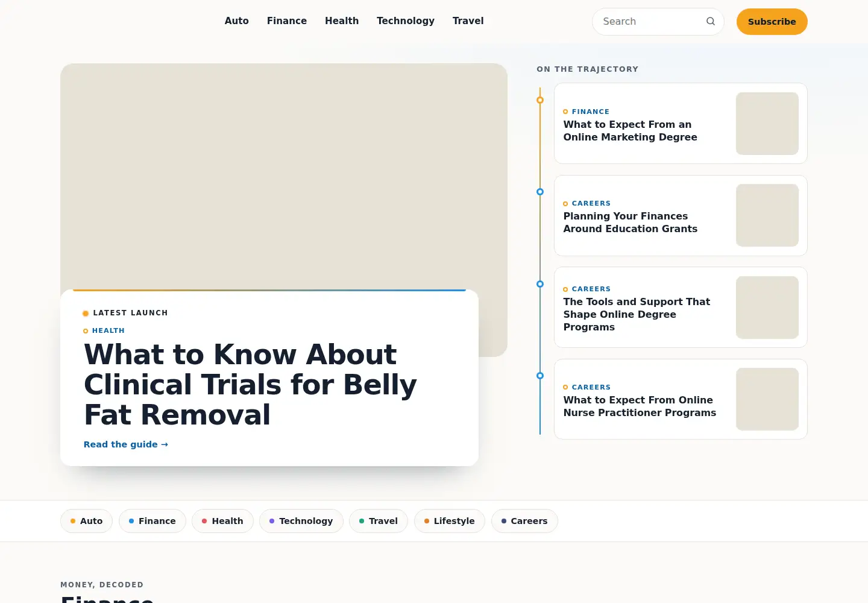Select the Health category chip

(222, 521)
